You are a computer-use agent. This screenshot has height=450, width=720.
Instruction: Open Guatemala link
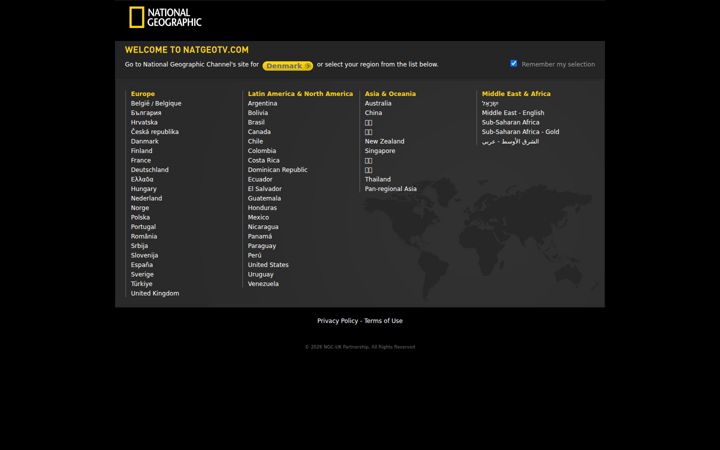(x=264, y=198)
